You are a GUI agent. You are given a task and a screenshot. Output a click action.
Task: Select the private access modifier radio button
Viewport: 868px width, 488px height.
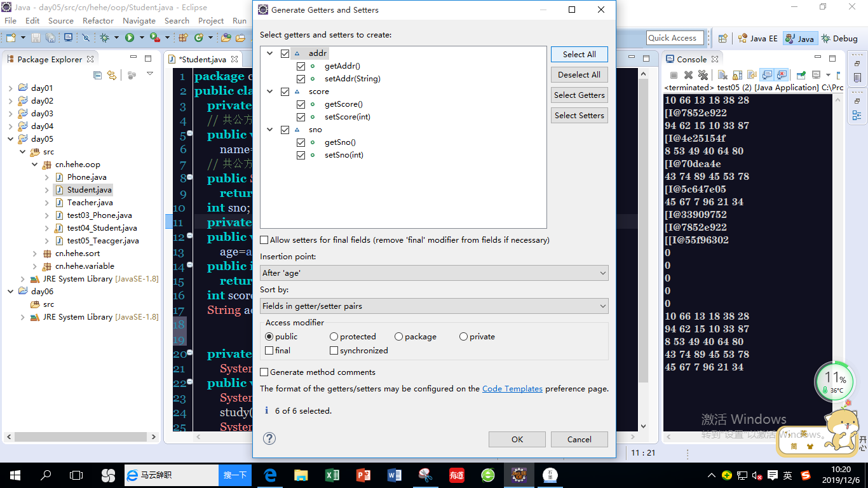[x=463, y=337]
